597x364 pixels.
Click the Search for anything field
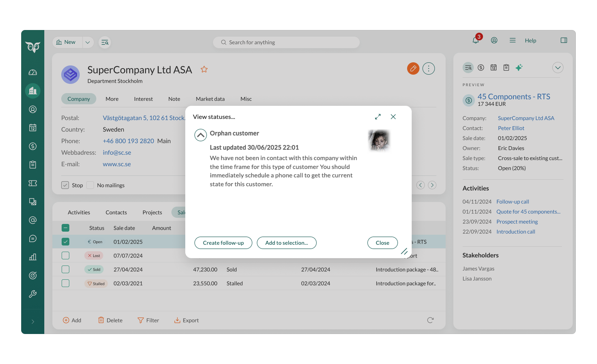[x=286, y=42]
